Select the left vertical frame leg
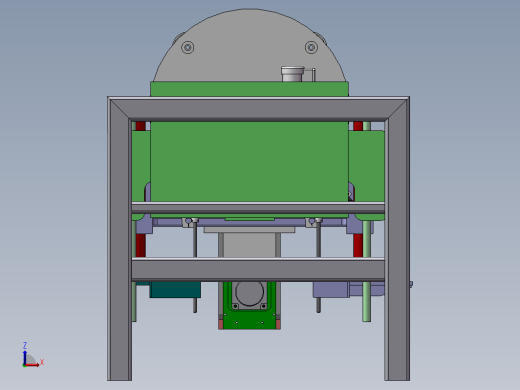The height and width of the screenshot is (390, 520). (x=120, y=240)
